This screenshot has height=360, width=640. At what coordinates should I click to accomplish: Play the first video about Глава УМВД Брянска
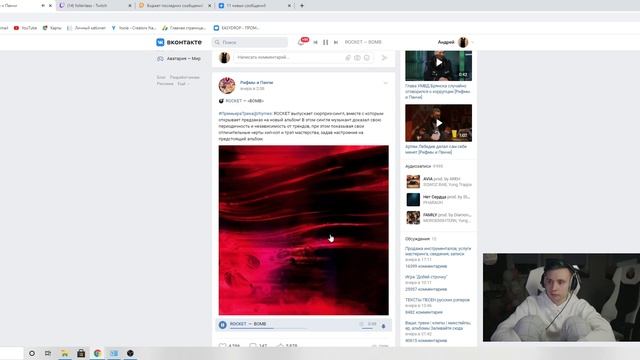coord(438,62)
